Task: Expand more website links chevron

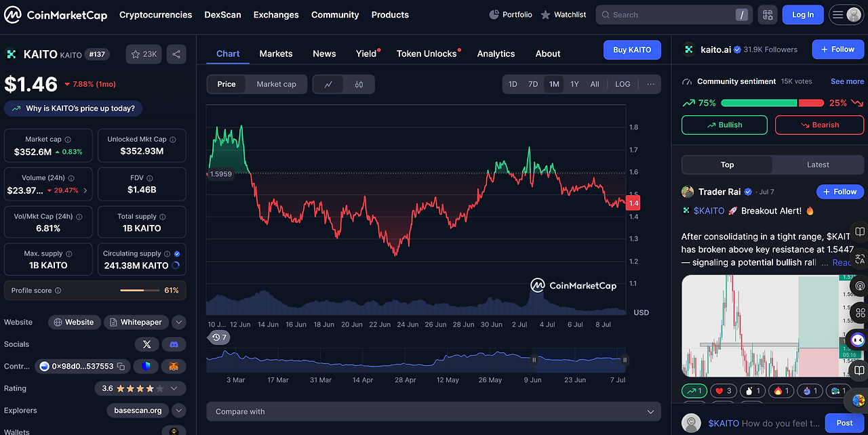Action: pyautogui.click(x=179, y=323)
